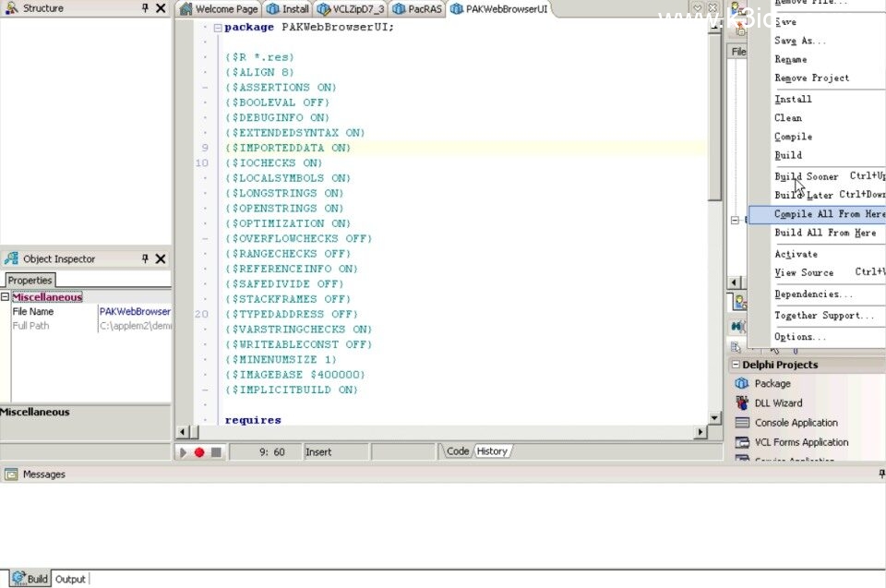886x588 pixels.
Task: Close the Object Inspector panel
Action: point(161,259)
